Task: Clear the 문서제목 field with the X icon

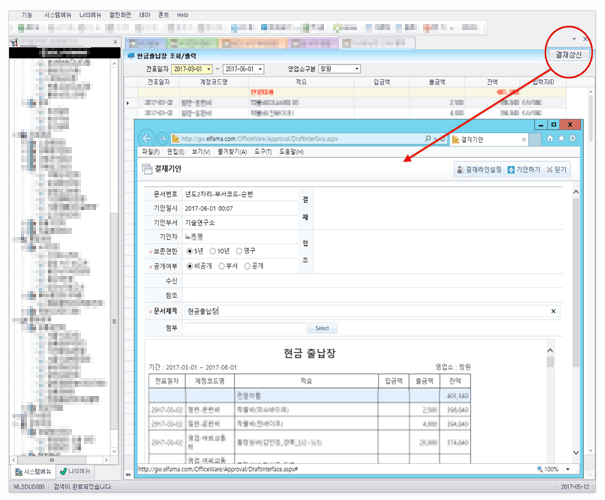Action: click(553, 311)
